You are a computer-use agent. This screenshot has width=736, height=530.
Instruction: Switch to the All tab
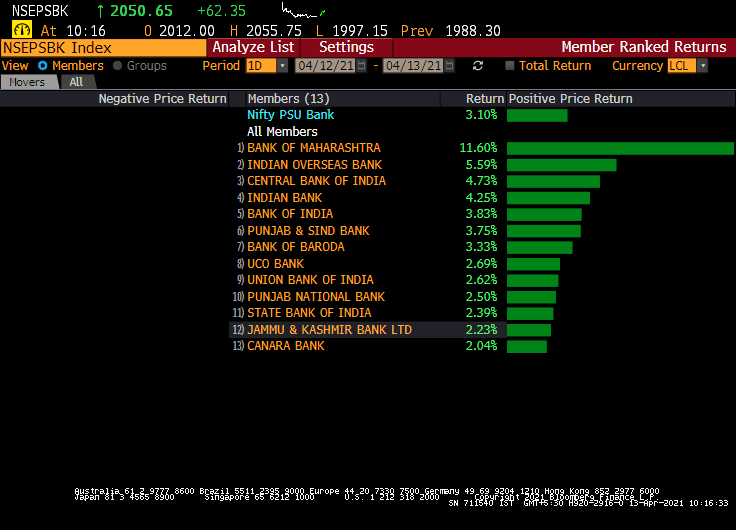76,82
